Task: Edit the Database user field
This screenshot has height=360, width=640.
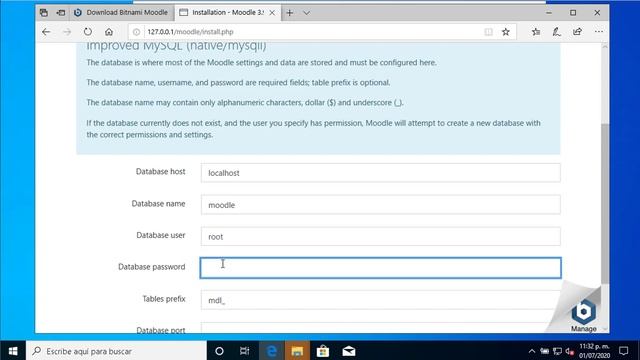Action: point(380,236)
